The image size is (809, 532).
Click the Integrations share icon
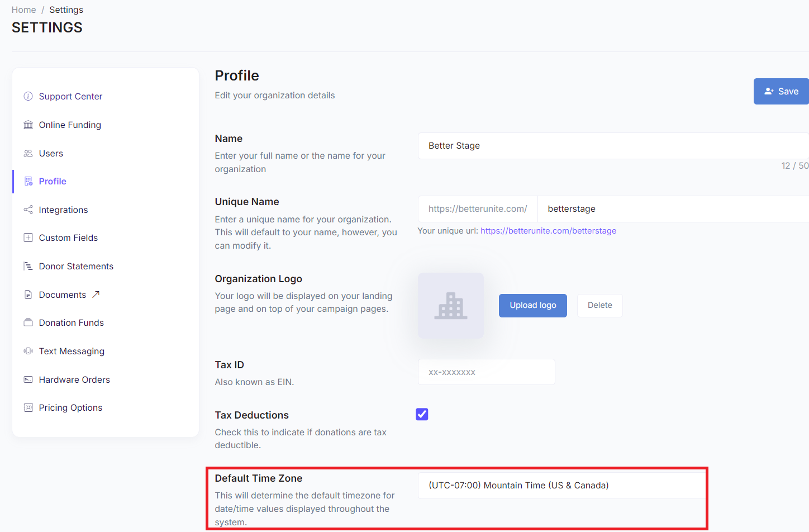[x=28, y=210]
